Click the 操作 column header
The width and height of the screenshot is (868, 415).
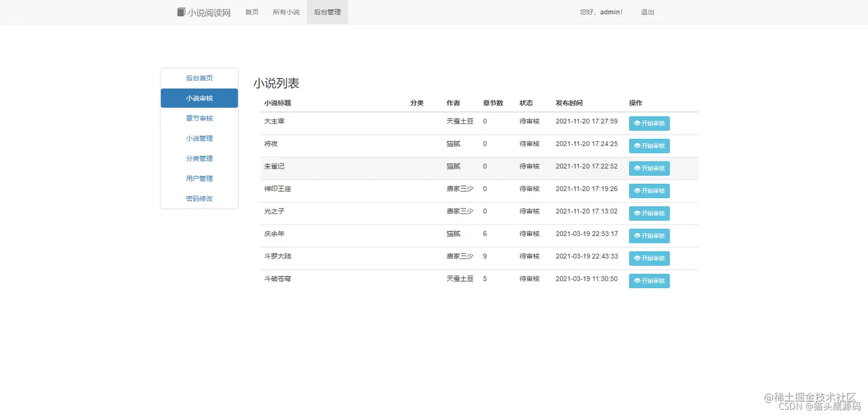635,103
